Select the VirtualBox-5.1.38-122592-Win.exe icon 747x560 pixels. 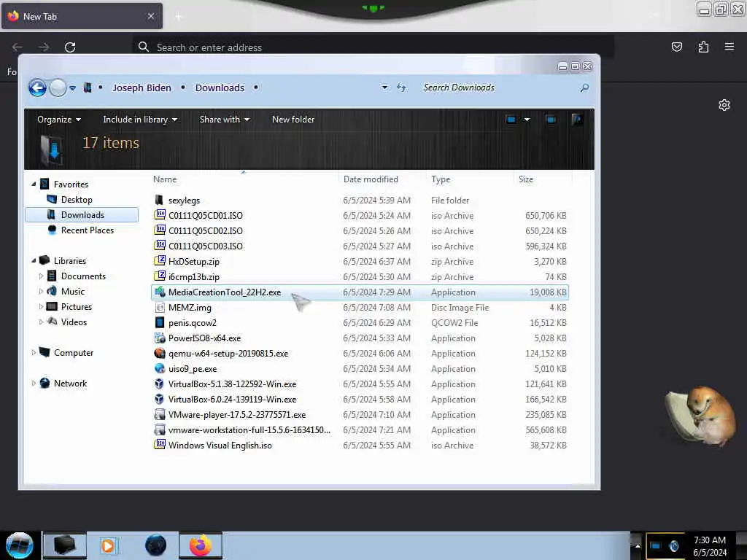tap(160, 384)
